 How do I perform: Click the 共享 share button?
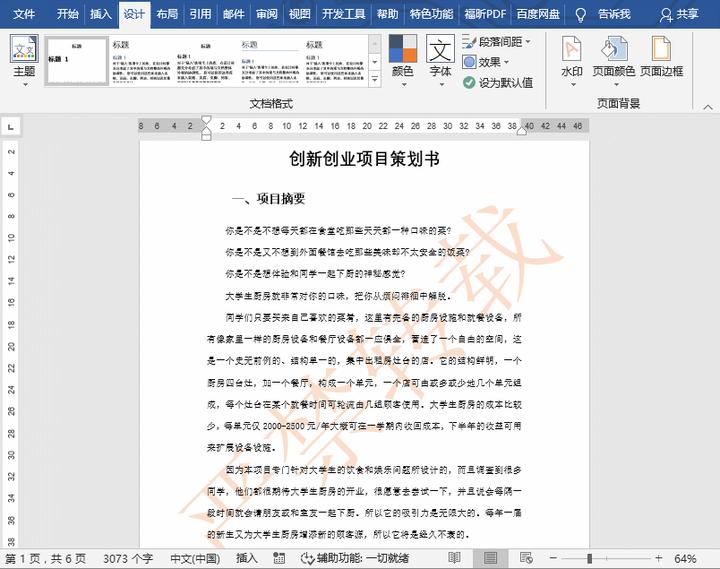679,14
